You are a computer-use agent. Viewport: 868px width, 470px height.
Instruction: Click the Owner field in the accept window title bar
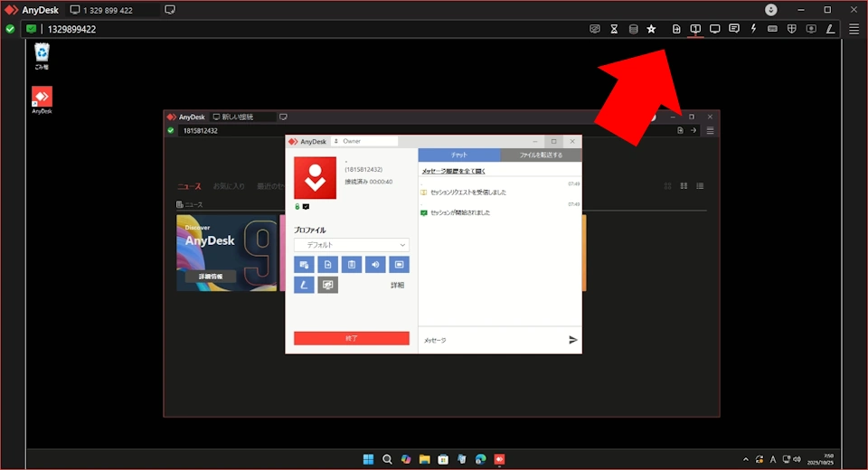[x=364, y=141]
